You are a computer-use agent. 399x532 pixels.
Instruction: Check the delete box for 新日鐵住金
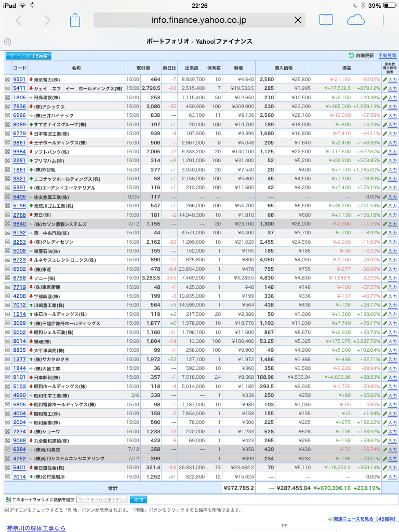pyautogui.click(x=7, y=468)
